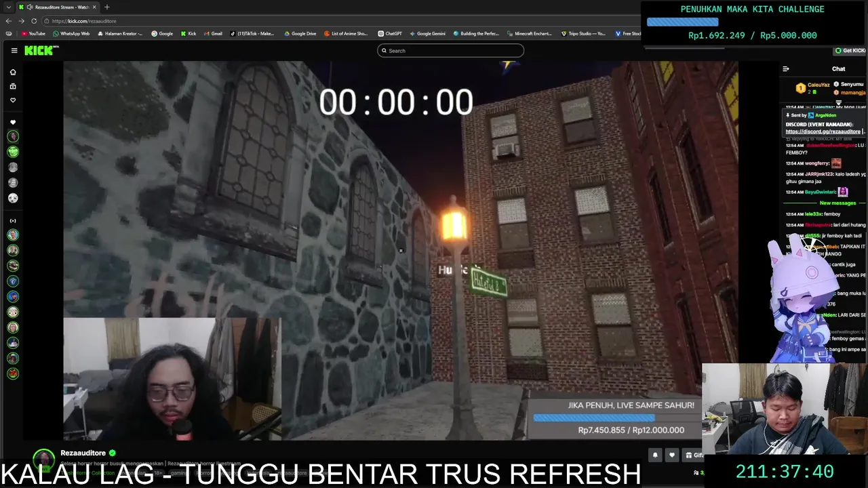The height and width of the screenshot is (488, 868).
Task: Open the tab search dropdown
Action: pos(8,7)
